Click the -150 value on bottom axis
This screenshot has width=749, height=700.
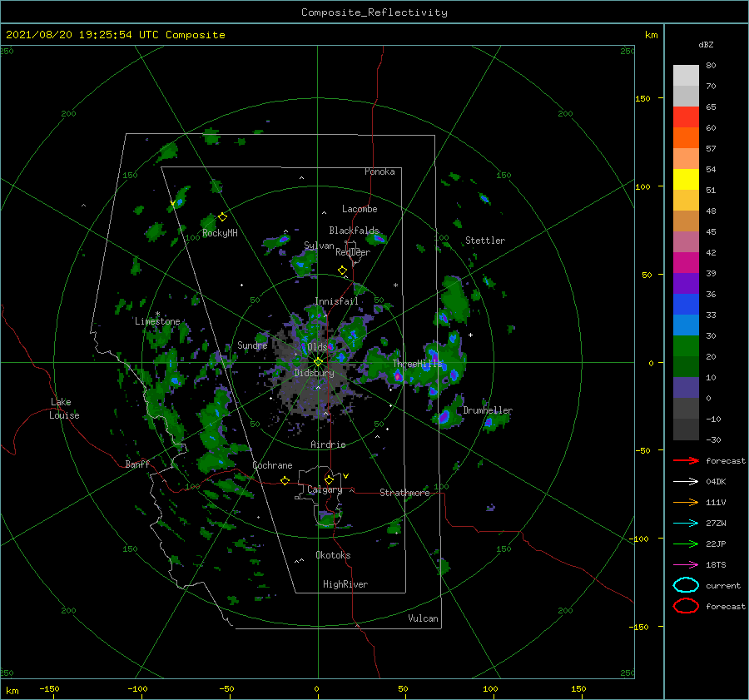point(49,688)
